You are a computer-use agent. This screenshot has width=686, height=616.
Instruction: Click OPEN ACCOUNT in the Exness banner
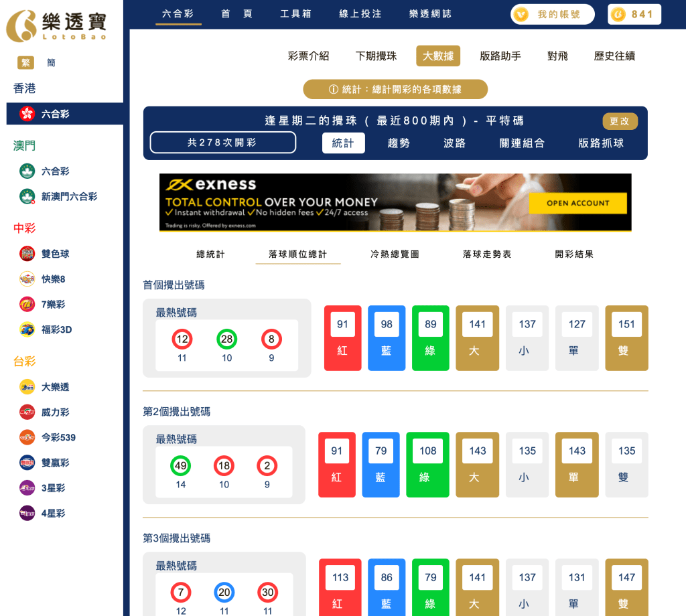pyautogui.click(x=577, y=203)
